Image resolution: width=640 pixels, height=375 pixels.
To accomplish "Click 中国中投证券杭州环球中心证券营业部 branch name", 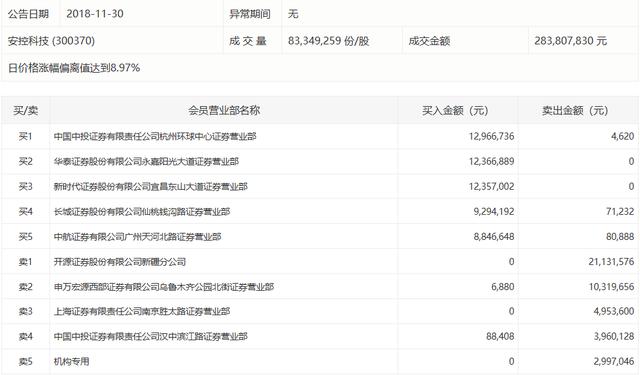I will [155, 136].
